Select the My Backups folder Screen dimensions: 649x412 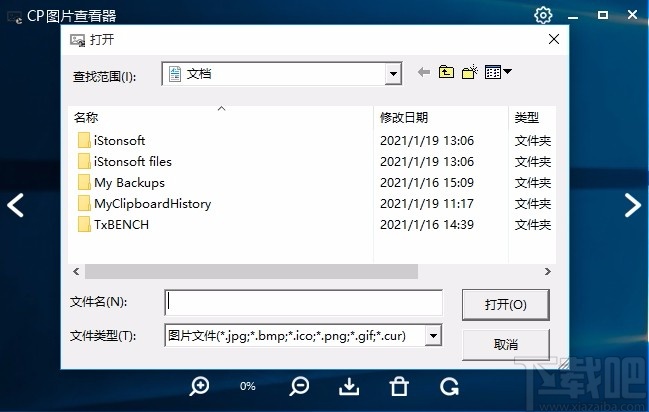[129, 183]
